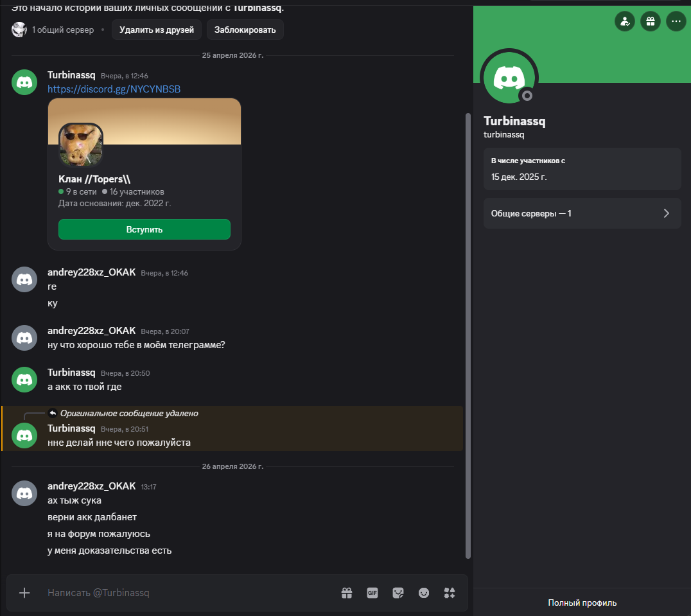This screenshot has height=616, width=691.
Task: Click the 1 общий сервер label
Action: coord(62,30)
